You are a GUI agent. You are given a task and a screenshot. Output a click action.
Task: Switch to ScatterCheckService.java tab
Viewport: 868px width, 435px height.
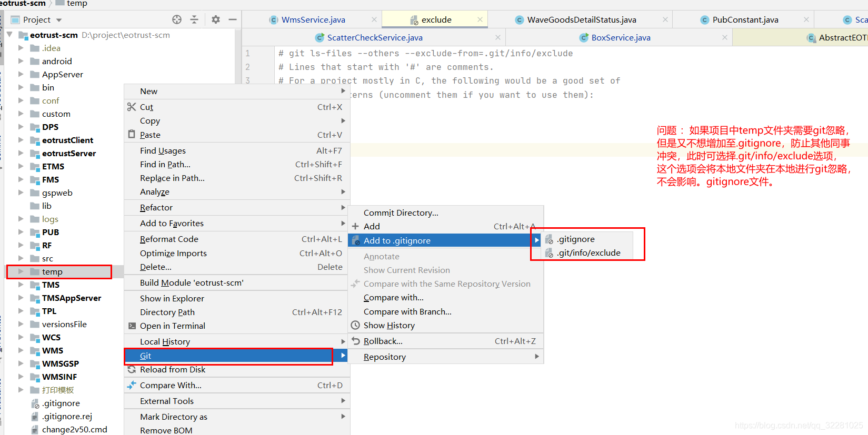click(375, 37)
